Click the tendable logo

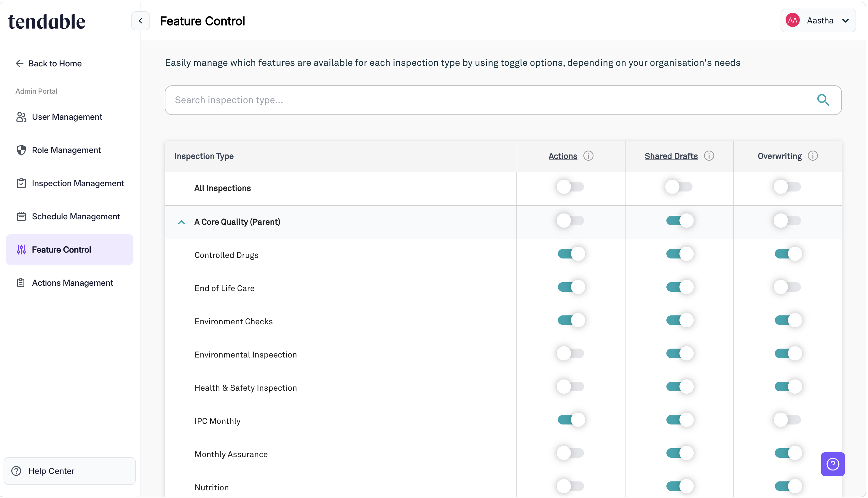pos(47,22)
